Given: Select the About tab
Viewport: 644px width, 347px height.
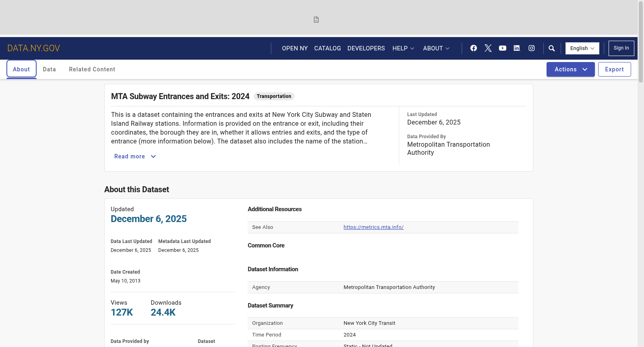Looking at the screenshot, I should point(21,69).
